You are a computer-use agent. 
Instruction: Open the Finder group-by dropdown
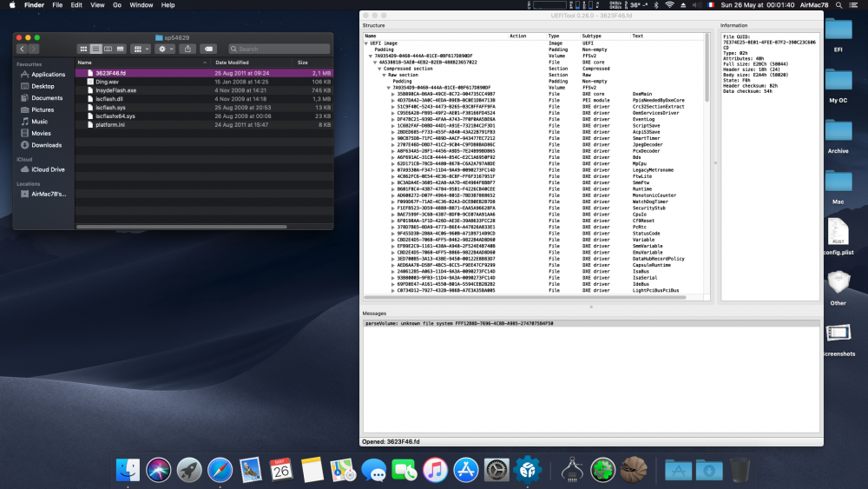141,49
